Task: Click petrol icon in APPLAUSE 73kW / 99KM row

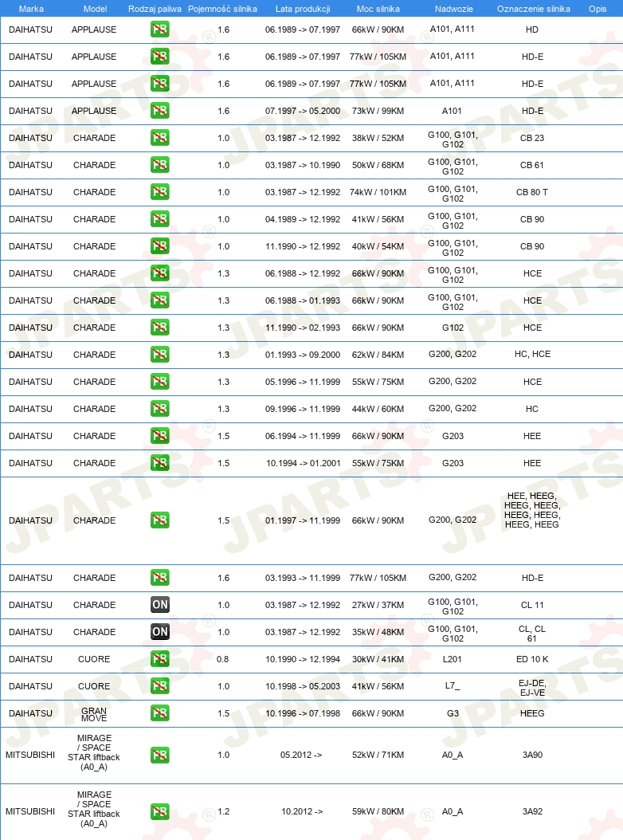Action: coord(159,111)
